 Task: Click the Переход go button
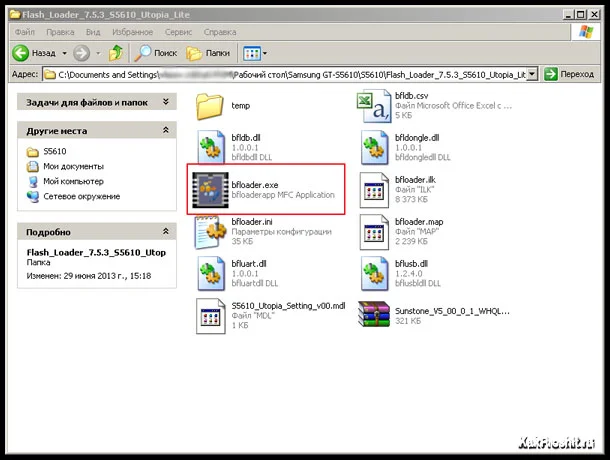click(x=570, y=74)
